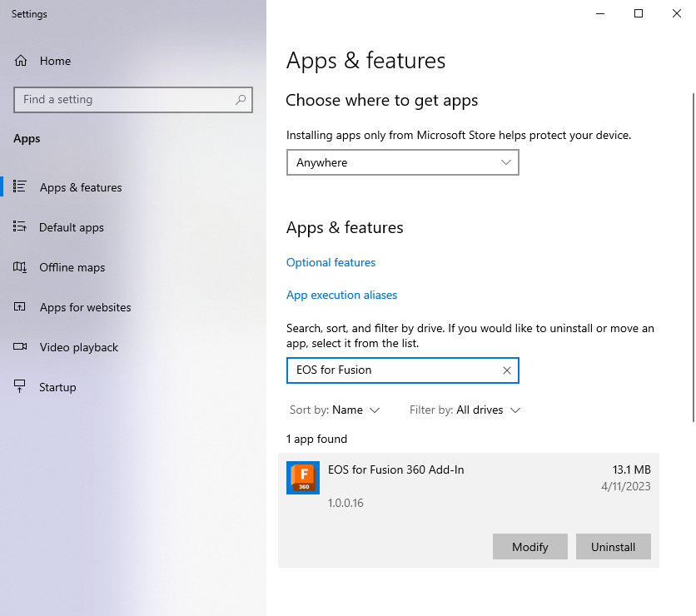Click the EOS for Fusion 360 app icon
The image size is (696, 616).
pos(303,478)
